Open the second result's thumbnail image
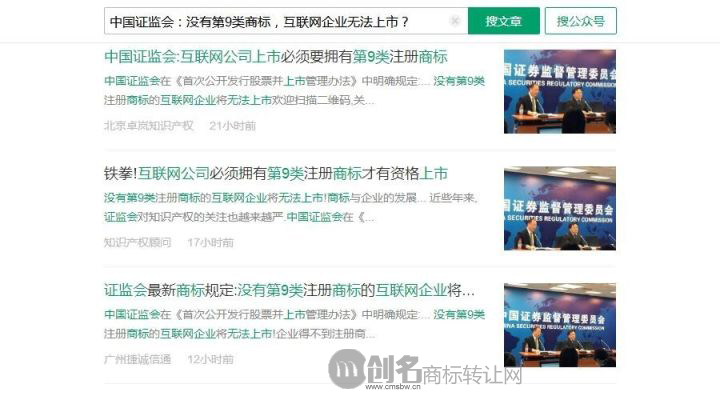Viewport: 720px width, 400px height. point(560,208)
